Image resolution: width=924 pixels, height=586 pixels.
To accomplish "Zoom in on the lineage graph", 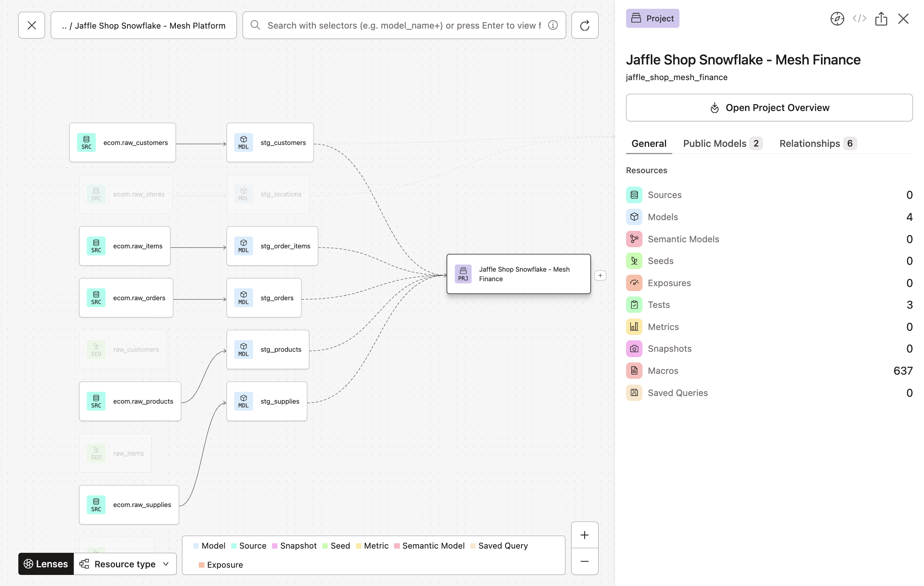I will coord(584,535).
